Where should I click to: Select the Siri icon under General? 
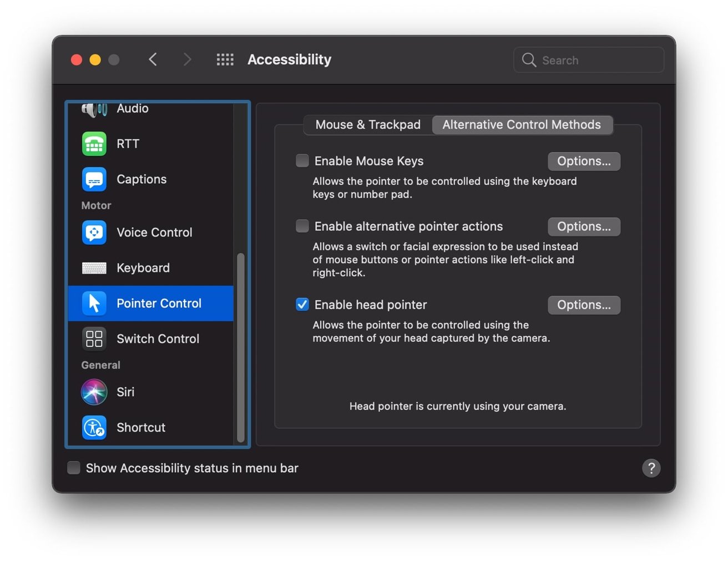[x=94, y=392]
